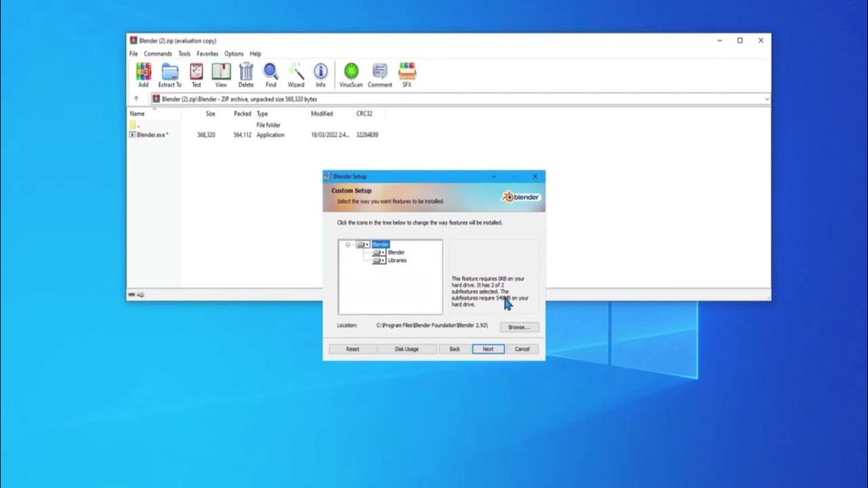Viewport: 868px width, 488px height.
Task: Open the WinRAR File menu
Action: (x=134, y=54)
